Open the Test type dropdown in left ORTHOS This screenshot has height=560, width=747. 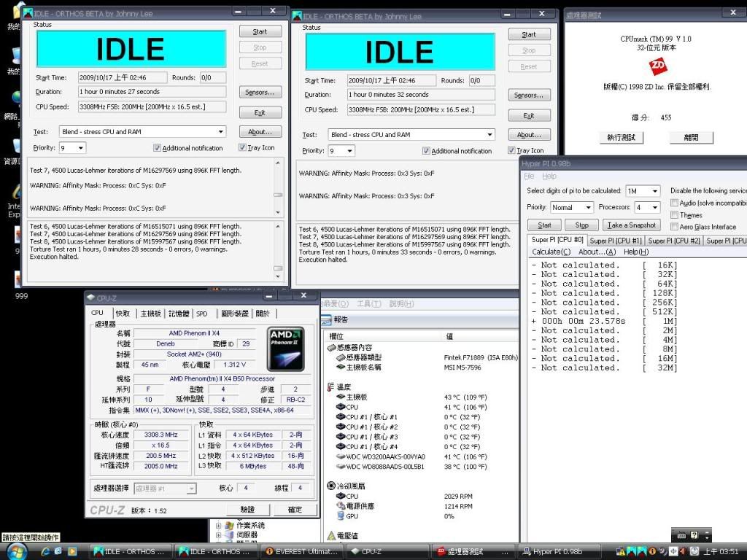click(221, 132)
